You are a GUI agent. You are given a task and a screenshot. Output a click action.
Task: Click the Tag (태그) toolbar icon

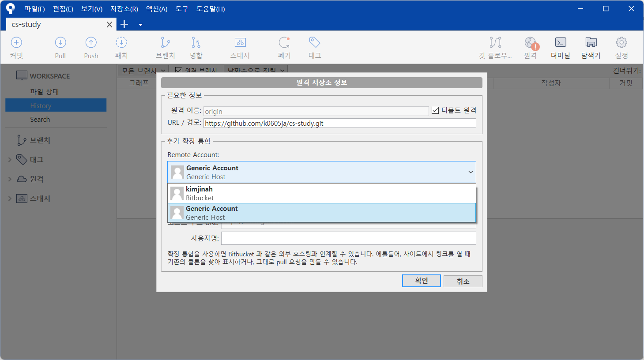click(315, 42)
